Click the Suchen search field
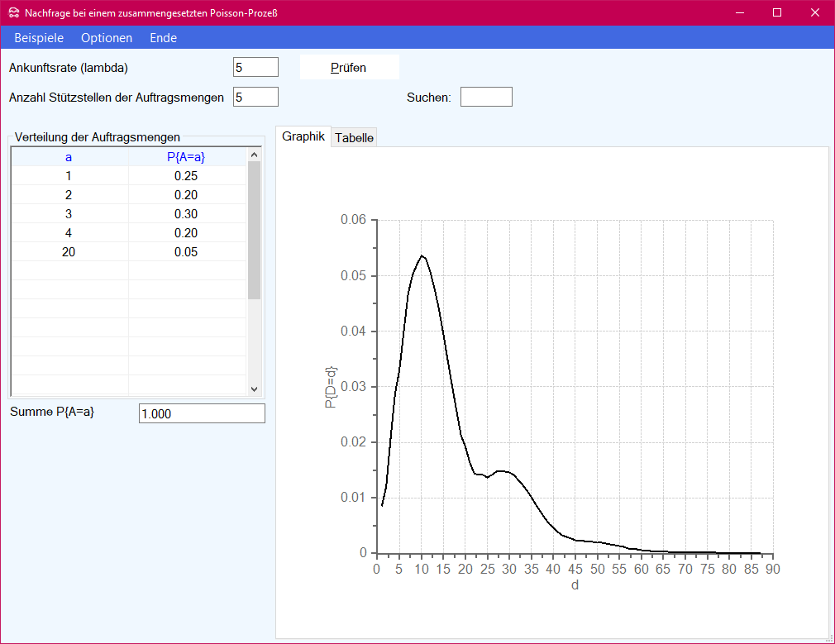Image resolution: width=835 pixels, height=644 pixels. click(486, 97)
